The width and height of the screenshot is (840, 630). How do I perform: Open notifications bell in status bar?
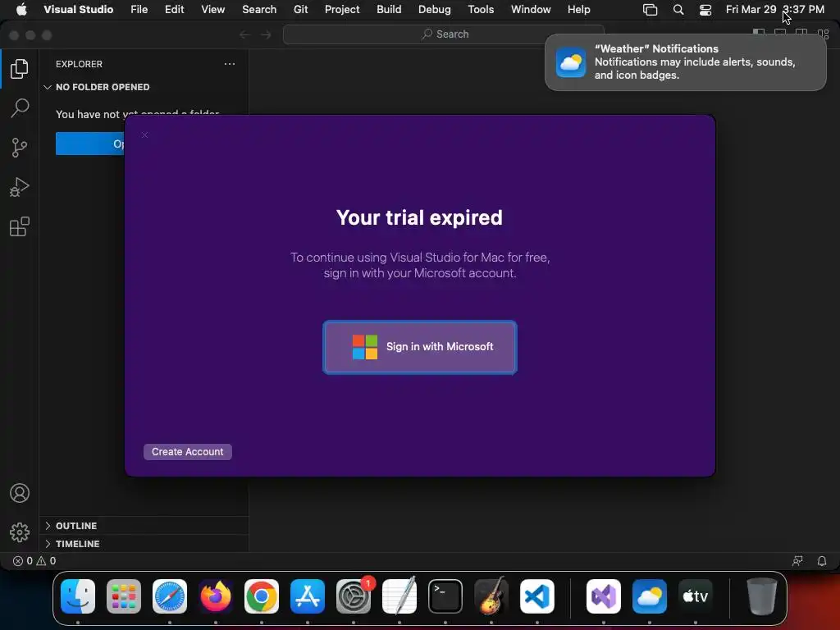point(822,561)
